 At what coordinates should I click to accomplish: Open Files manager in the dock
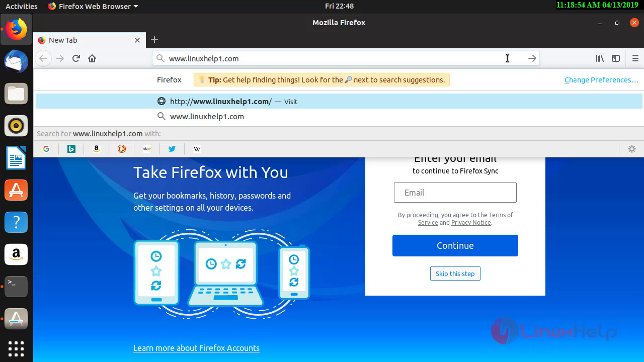16,94
